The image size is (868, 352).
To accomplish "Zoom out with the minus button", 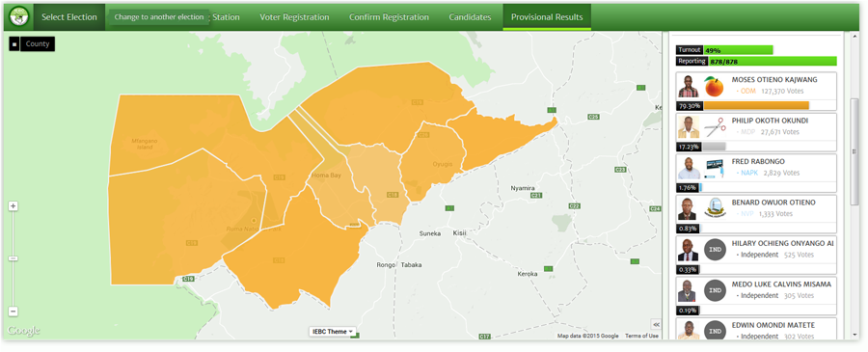I will (14, 311).
